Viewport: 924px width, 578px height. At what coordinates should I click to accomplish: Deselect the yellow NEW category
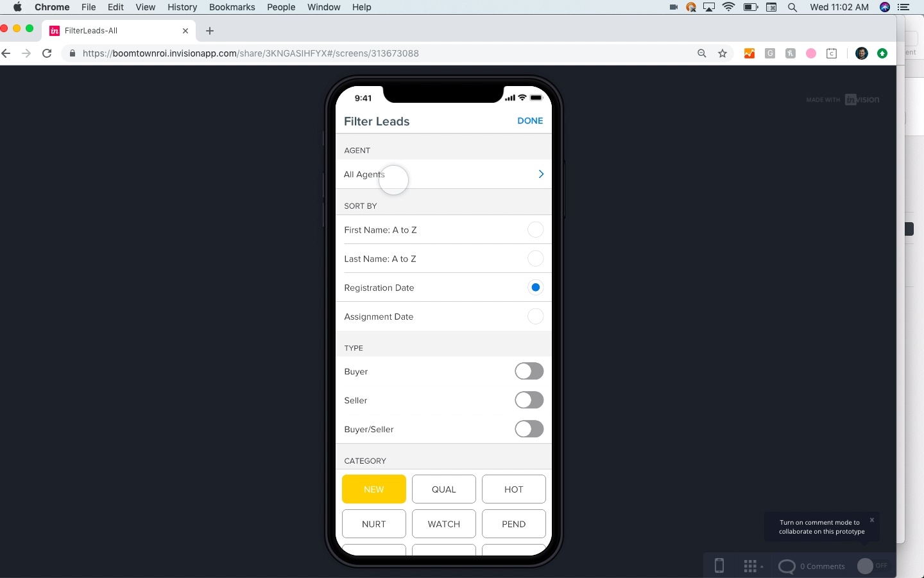374,489
